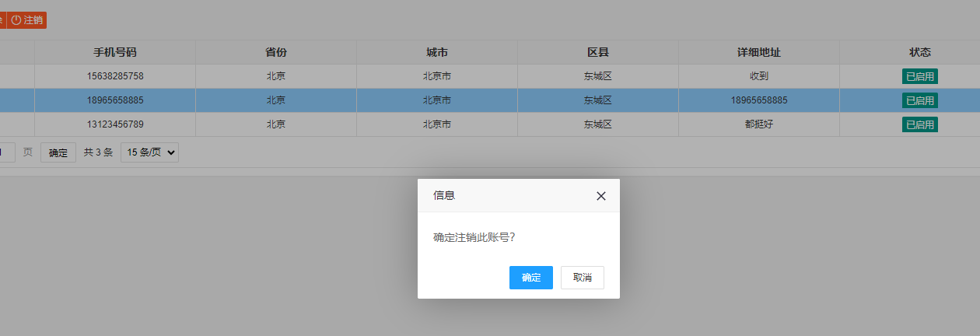
Task: Click address cell 收到
Action: pyautogui.click(x=759, y=76)
